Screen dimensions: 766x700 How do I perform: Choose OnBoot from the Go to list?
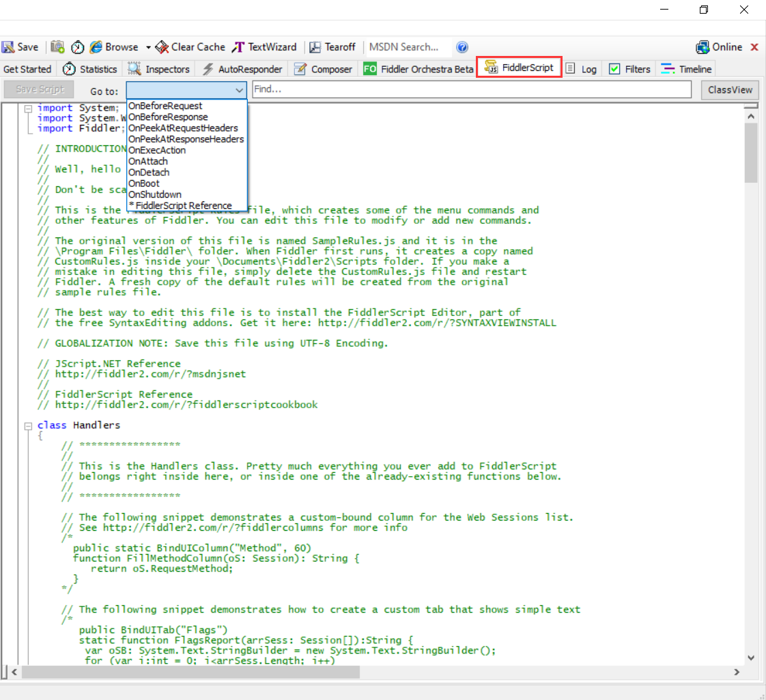click(186, 184)
